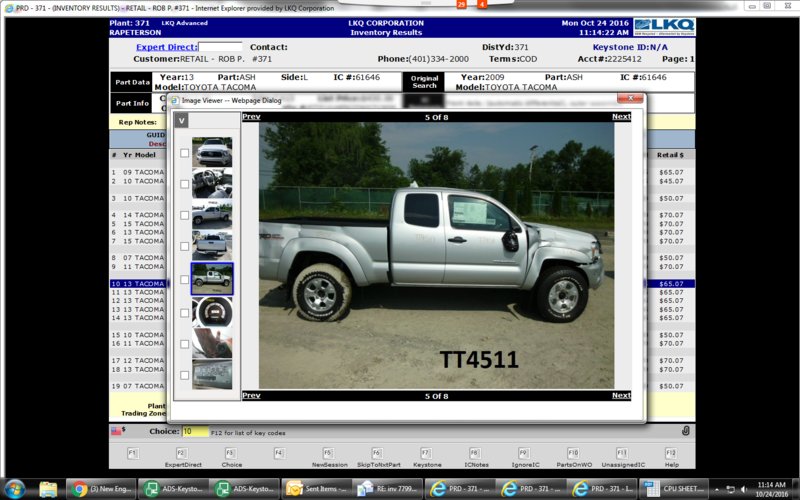800x500 pixels.
Task: Switch to the PRD - 371 - L taskbar window
Action: click(x=602, y=489)
